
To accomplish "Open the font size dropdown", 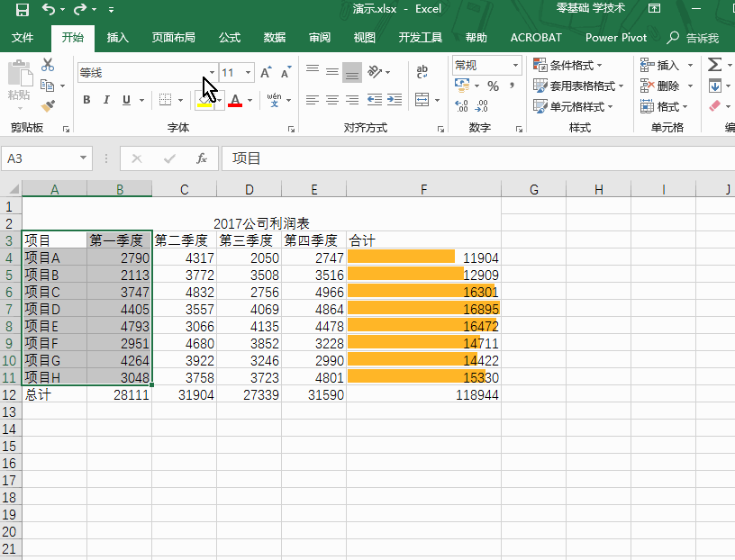I will tap(248, 73).
